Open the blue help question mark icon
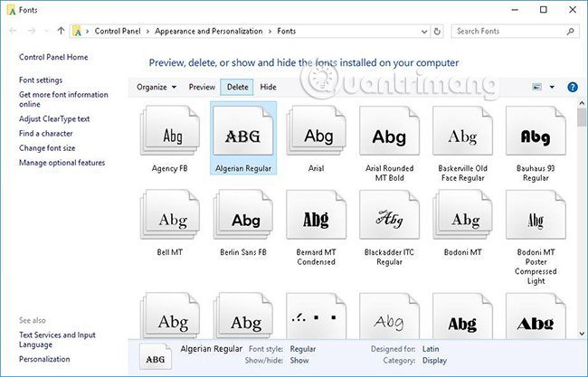The height and width of the screenshot is (377, 588). [572, 88]
